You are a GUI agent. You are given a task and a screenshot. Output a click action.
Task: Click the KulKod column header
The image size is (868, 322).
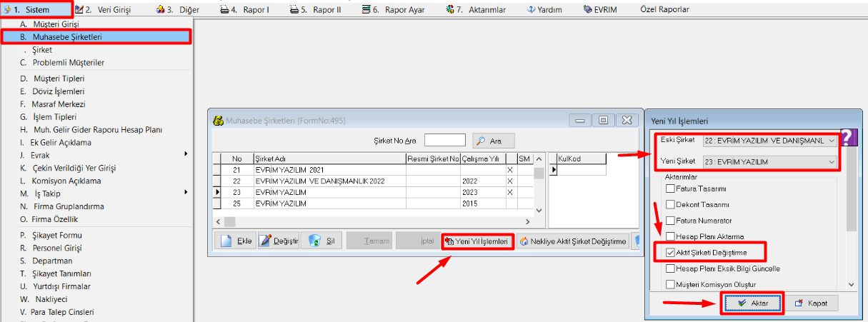tap(581, 159)
